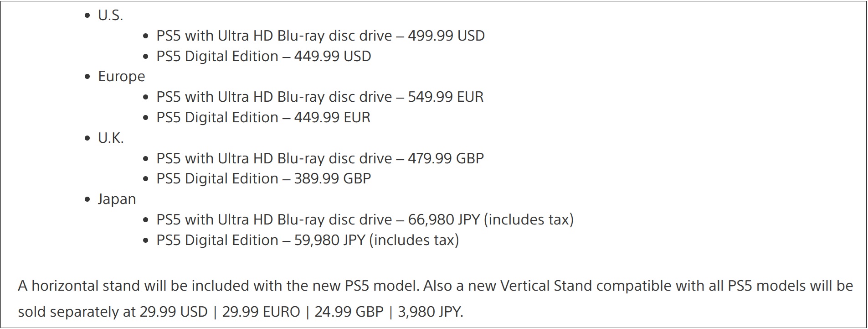
Task: Select the 66,980 JPY disc drive line
Action: [x=365, y=219]
